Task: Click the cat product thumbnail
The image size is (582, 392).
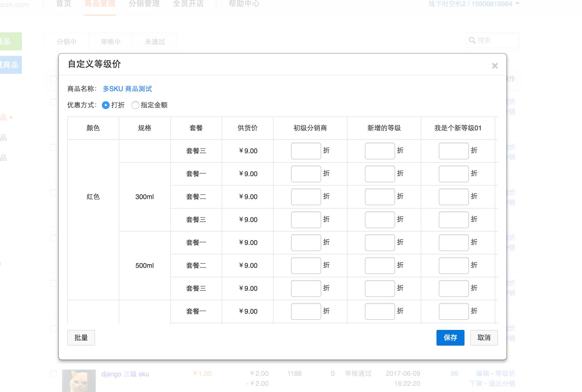Action: [79, 380]
